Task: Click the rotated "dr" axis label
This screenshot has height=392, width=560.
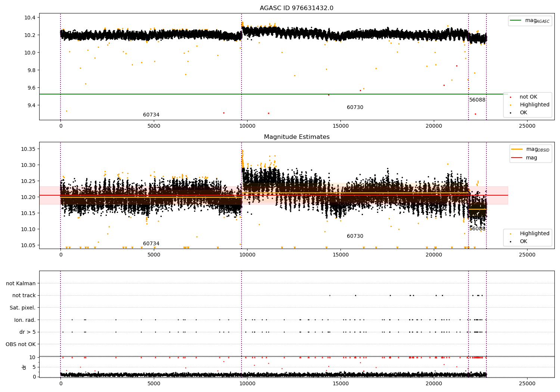Action: (x=24, y=367)
